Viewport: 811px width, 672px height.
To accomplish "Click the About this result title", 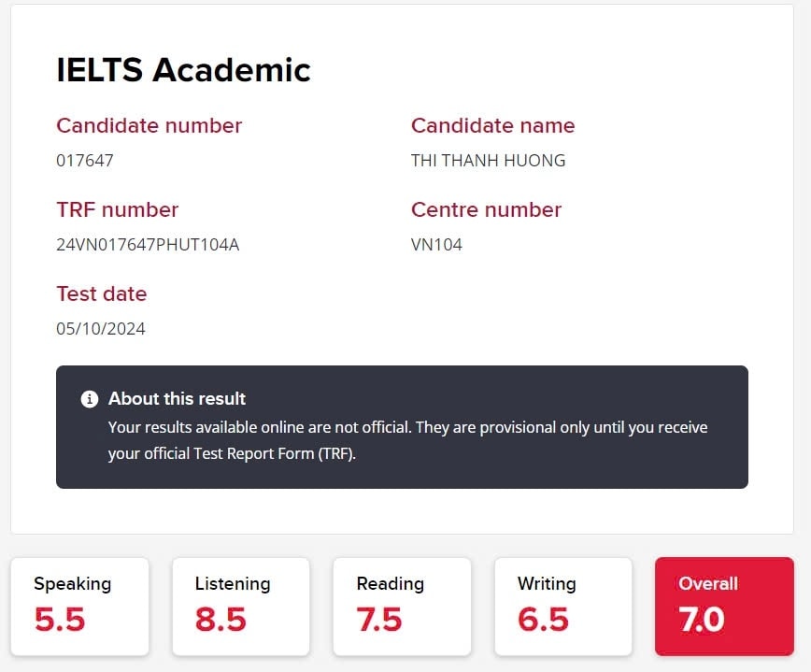I will coord(177,399).
